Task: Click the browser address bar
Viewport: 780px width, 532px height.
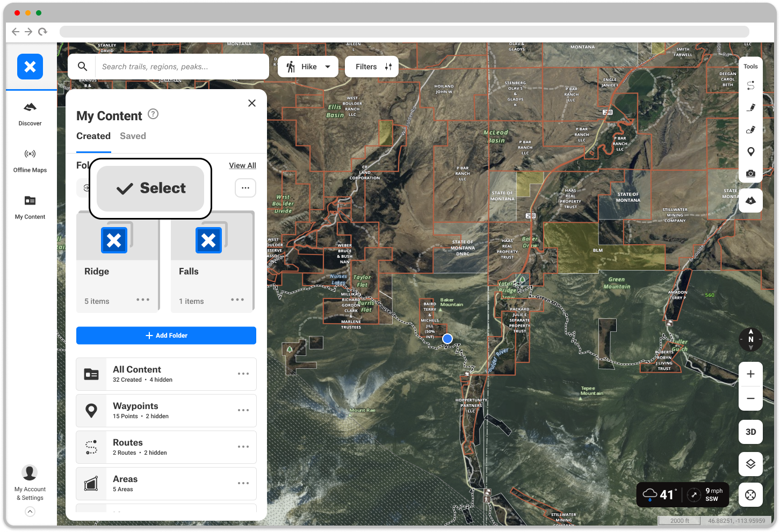Action: point(404,32)
